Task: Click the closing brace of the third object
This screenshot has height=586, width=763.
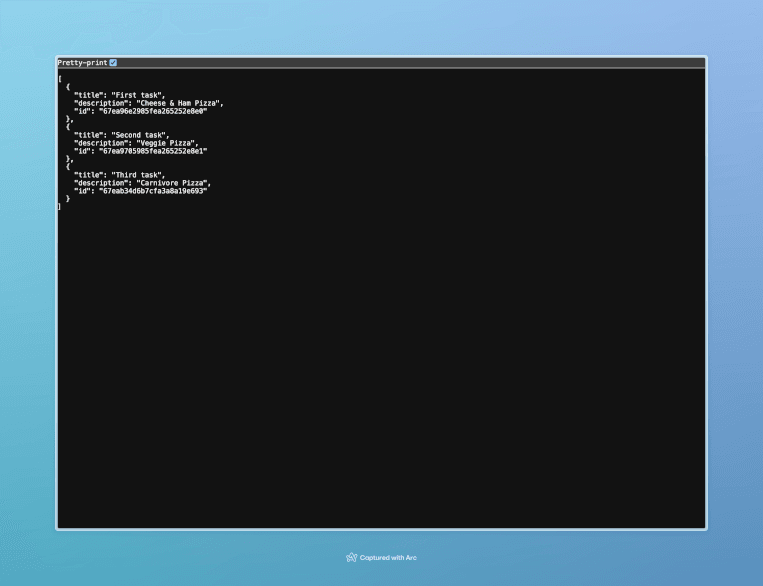Action: point(68,199)
